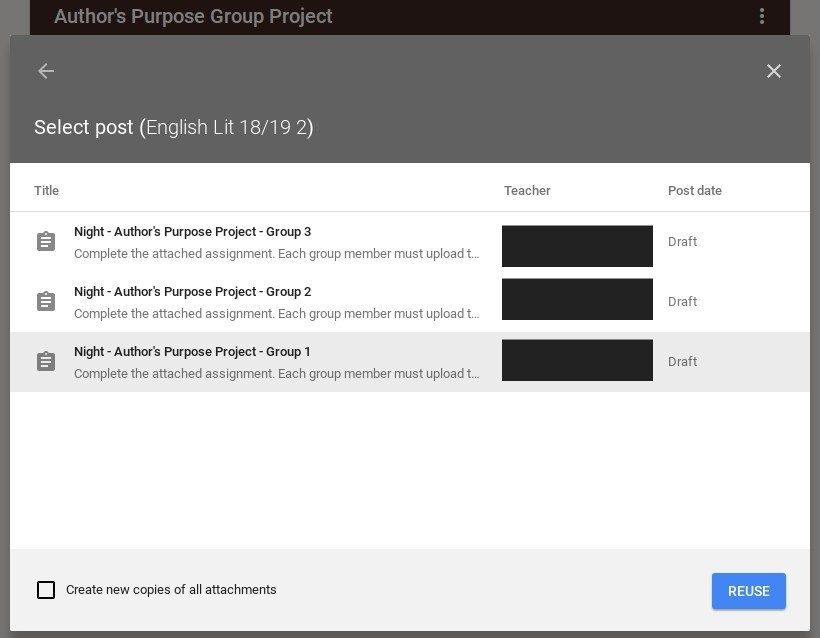820x638 pixels.
Task: Click the assignment icon for Group 3
Action: 46,242
